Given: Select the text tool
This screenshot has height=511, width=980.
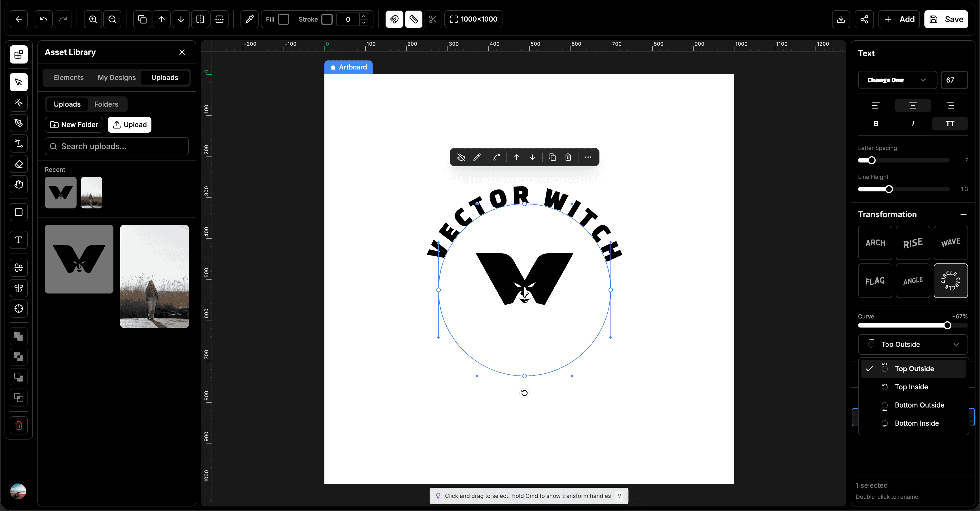Looking at the screenshot, I should point(19,240).
